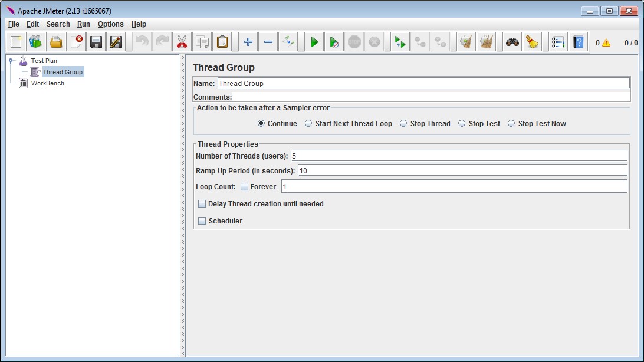Click the Redo arrow icon
Screen dimensions: 644x362
coord(162,42)
